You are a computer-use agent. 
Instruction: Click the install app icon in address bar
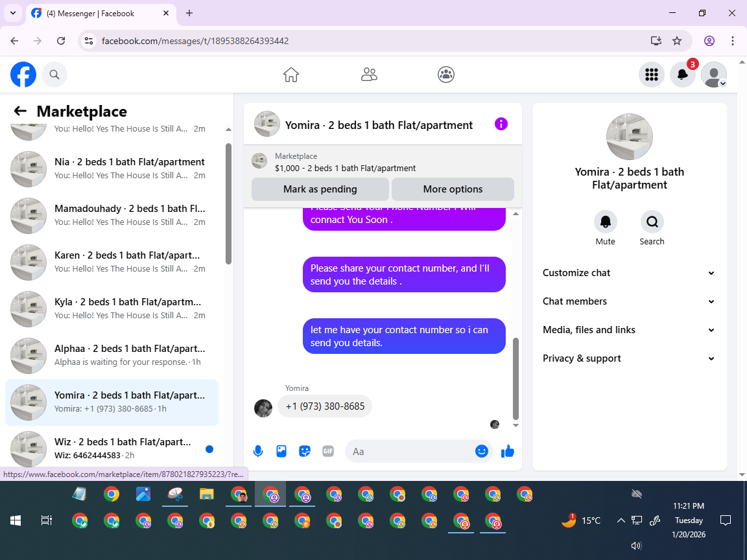pyautogui.click(x=656, y=41)
